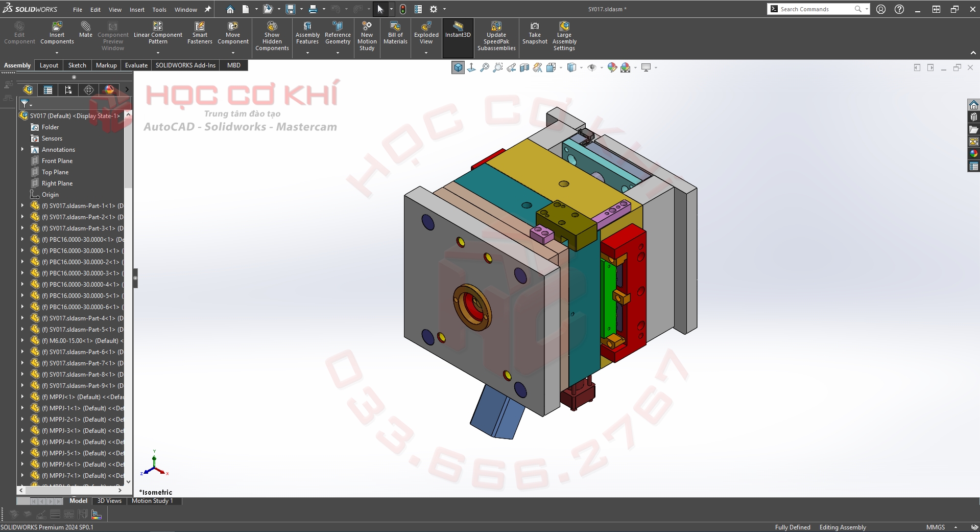The height and width of the screenshot is (532, 980).
Task: Click the Home icon in the title bar
Action: click(230, 9)
